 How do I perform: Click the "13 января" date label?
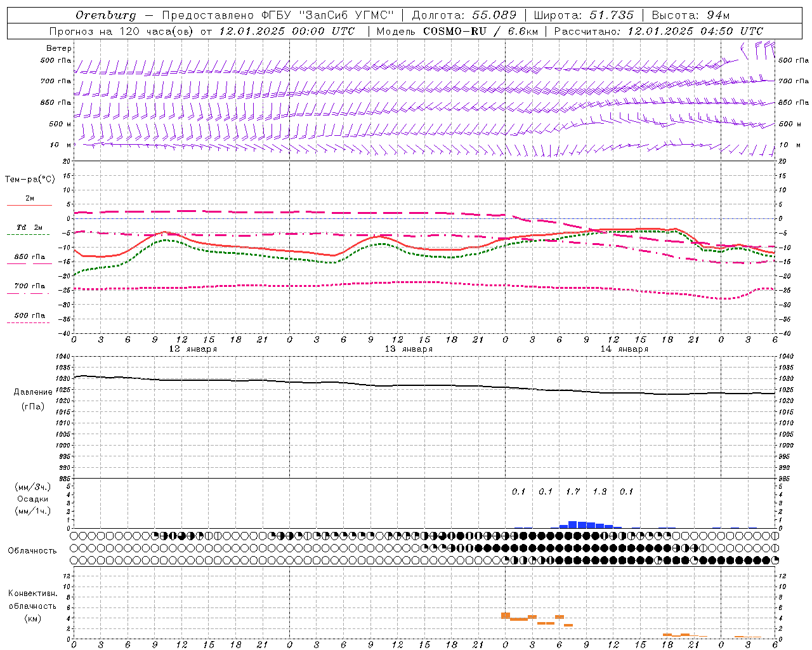[x=409, y=349]
